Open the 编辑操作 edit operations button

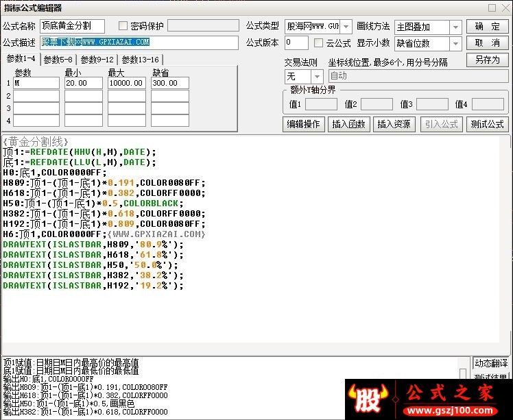click(303, 124)
